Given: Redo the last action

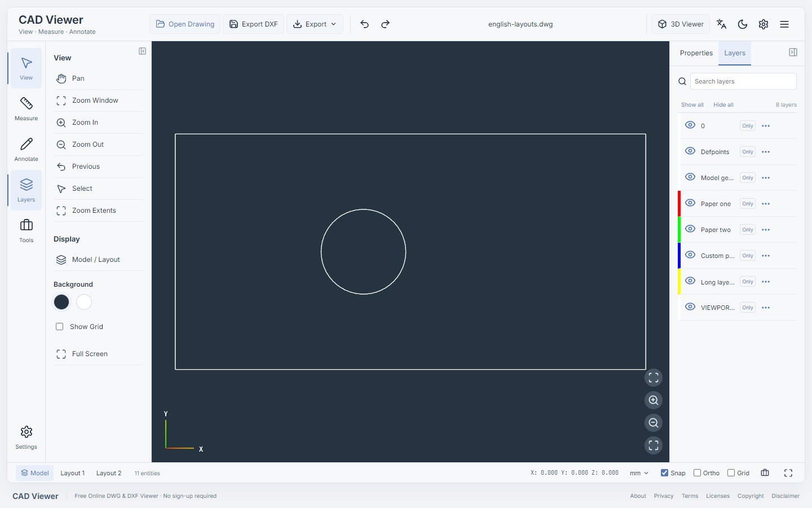Looking at the screenshot, I should point(385,24).
